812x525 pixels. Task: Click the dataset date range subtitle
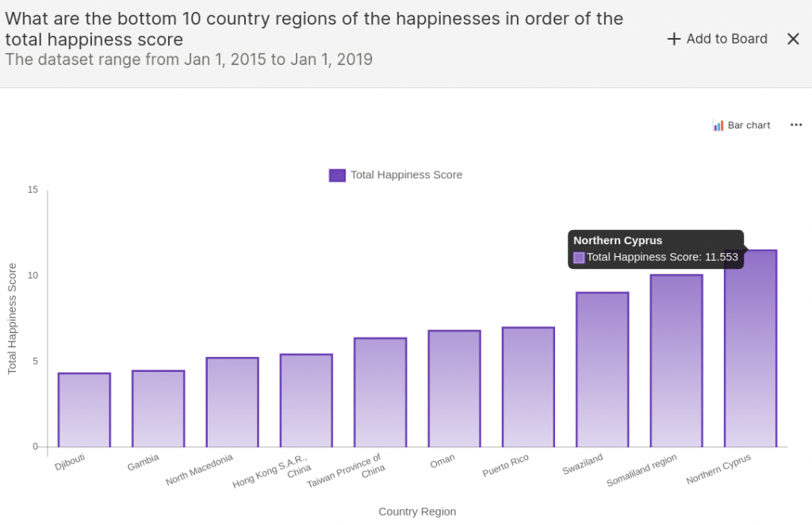pos(189,59)
